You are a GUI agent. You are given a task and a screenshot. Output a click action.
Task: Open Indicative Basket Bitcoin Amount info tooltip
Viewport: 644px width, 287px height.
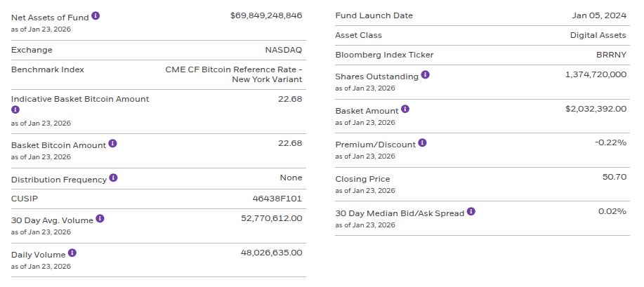(15, 110)
